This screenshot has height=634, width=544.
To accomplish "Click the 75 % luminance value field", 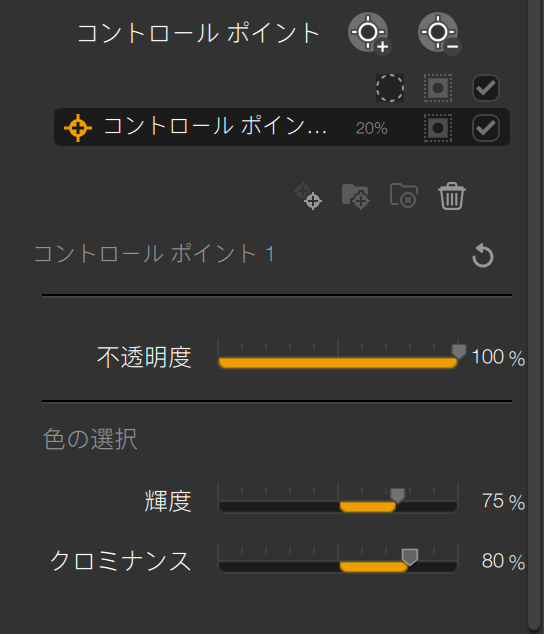I will point(503,501).
